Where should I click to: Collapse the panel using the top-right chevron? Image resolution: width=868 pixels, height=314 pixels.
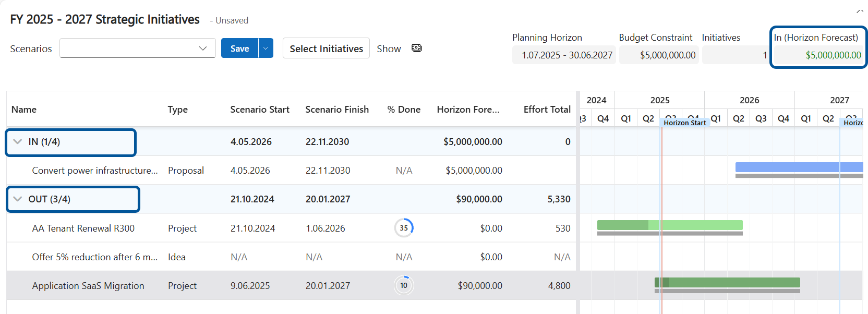pos(860,11)
